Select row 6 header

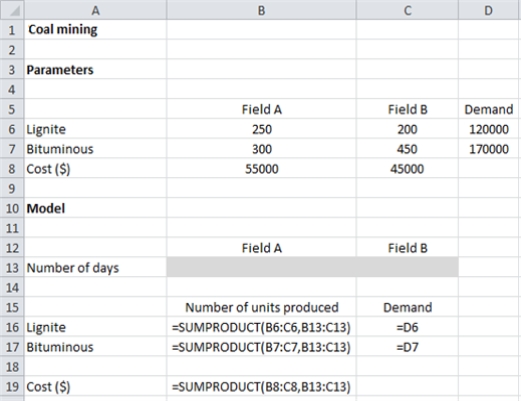(12, 129)
